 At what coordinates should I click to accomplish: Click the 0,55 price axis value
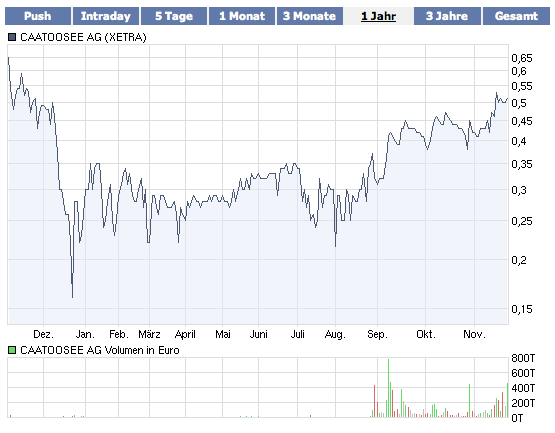[522, 86]
